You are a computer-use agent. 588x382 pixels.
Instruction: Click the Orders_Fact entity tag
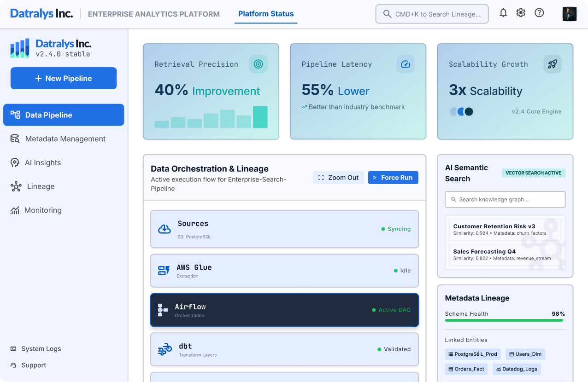click(466, 369)
